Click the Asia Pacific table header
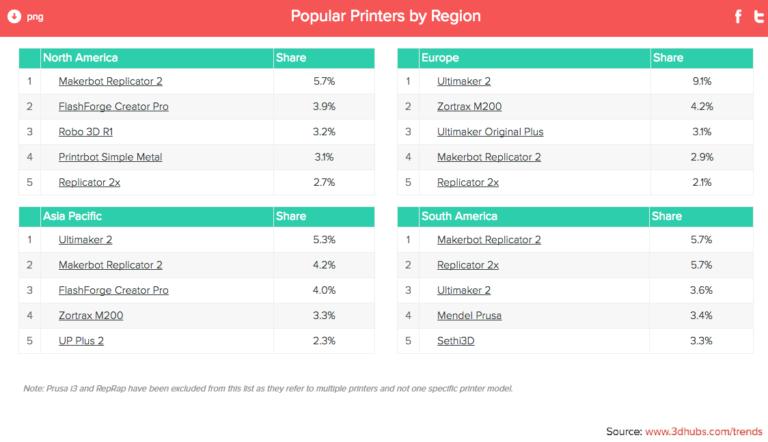Screen dimensions: 768x442 click(x=73, y=216)
